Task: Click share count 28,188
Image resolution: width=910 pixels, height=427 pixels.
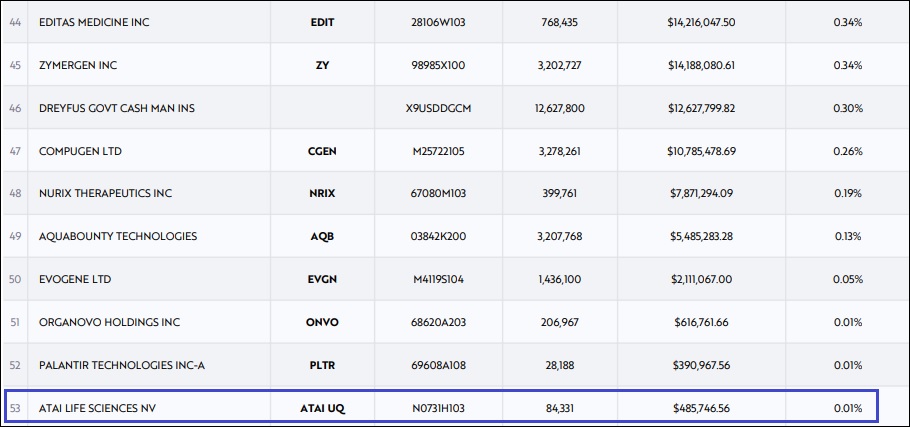Action: (559, 366)
